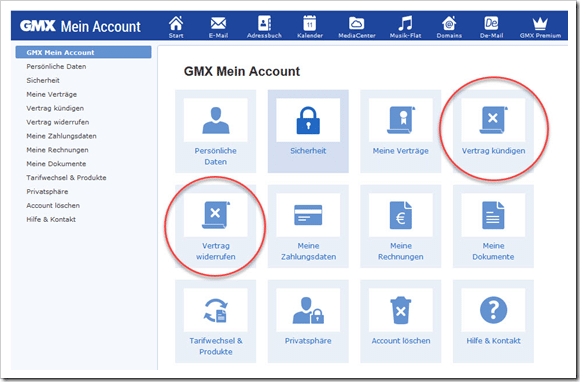Open Tarifwechsel & Produkte in the sidebar
This screenshot has height=382, width=580.
click(x=66, y=178)
